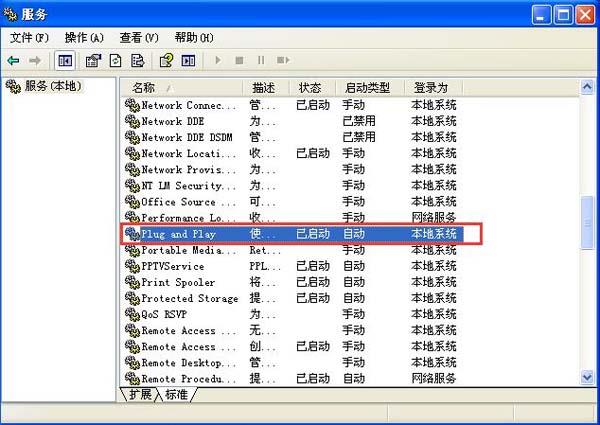This screenshot has width=600, height=425.
Task: Click the Stop Service toolbar icon
Action: pyautogui.click(x=239, y=60)
